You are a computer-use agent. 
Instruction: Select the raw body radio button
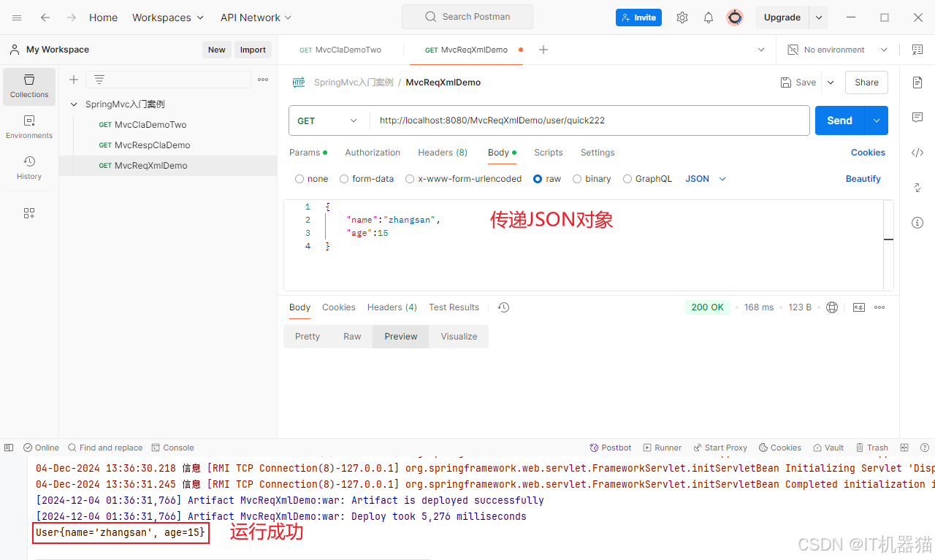[x=538, y=179]
